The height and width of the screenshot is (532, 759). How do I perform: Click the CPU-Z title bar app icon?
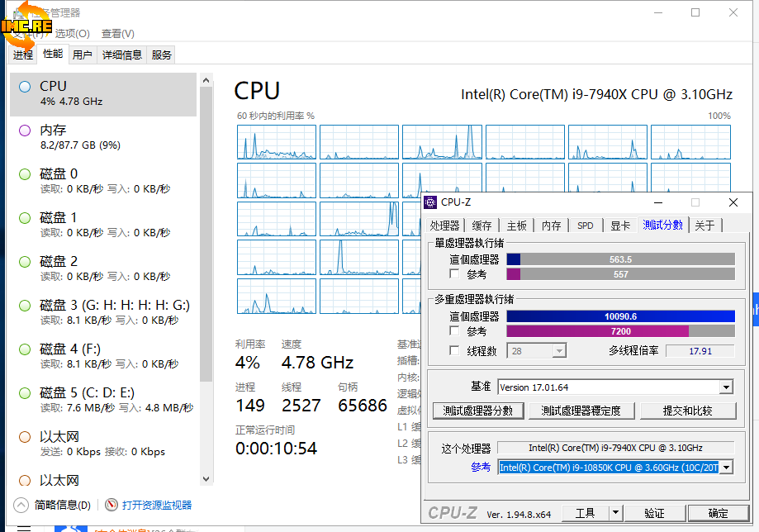[x=431, y=202]
